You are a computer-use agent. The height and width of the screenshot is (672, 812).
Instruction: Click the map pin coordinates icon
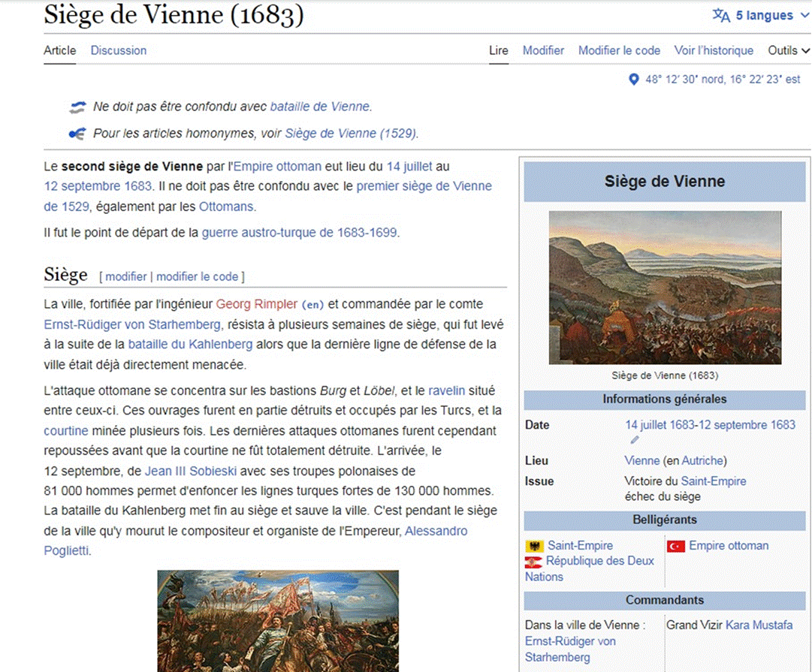coord(633,79)
